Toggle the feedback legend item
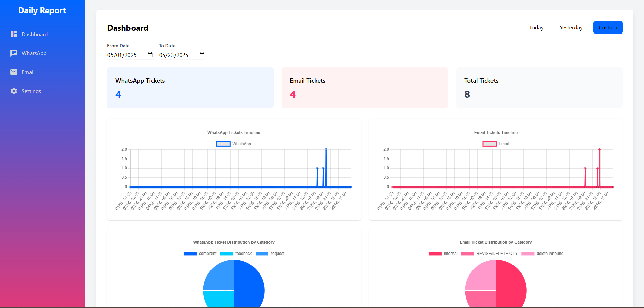The height and width of the screenshot is (308, 644). 236,253
